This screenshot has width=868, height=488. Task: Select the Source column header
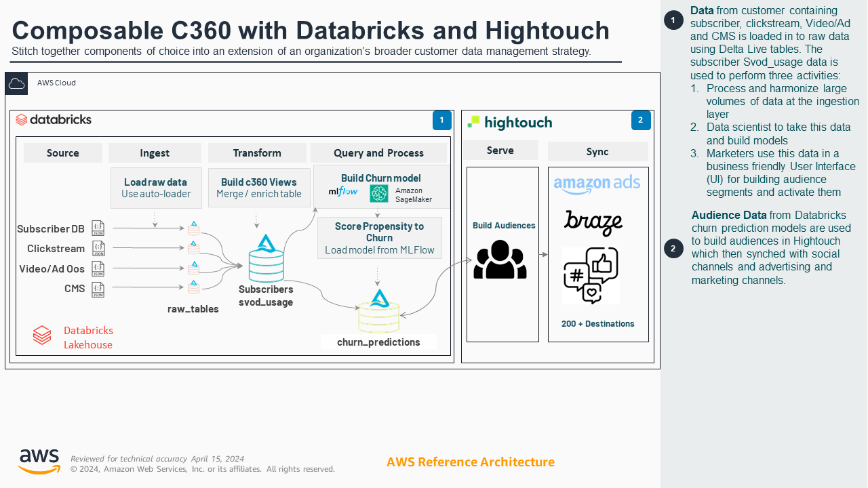(x=63, y=153)
